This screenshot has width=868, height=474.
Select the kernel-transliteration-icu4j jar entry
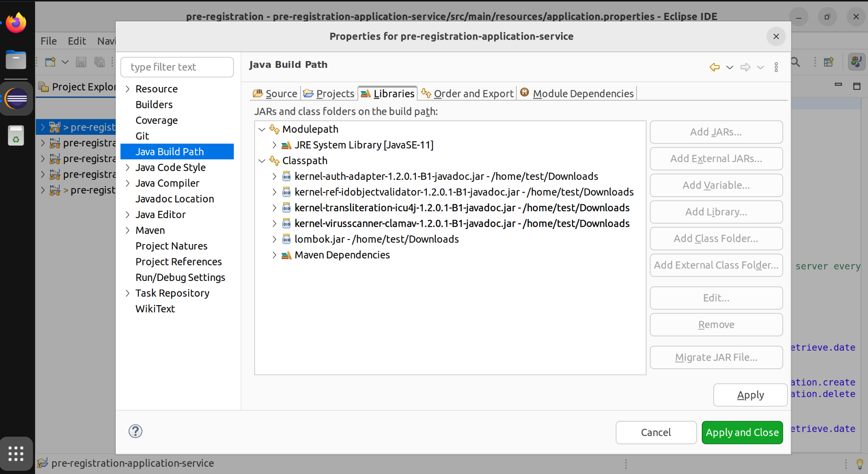[x=462, y=208]
